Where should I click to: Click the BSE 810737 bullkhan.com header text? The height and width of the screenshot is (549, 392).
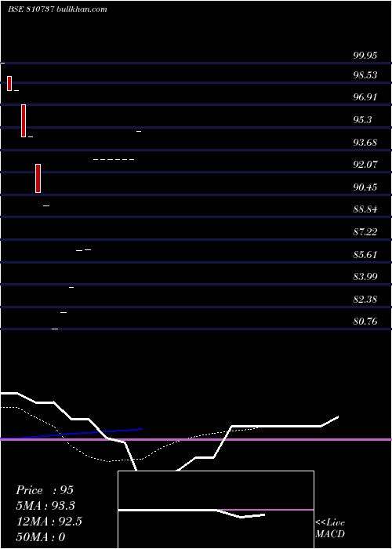[57, 9]
